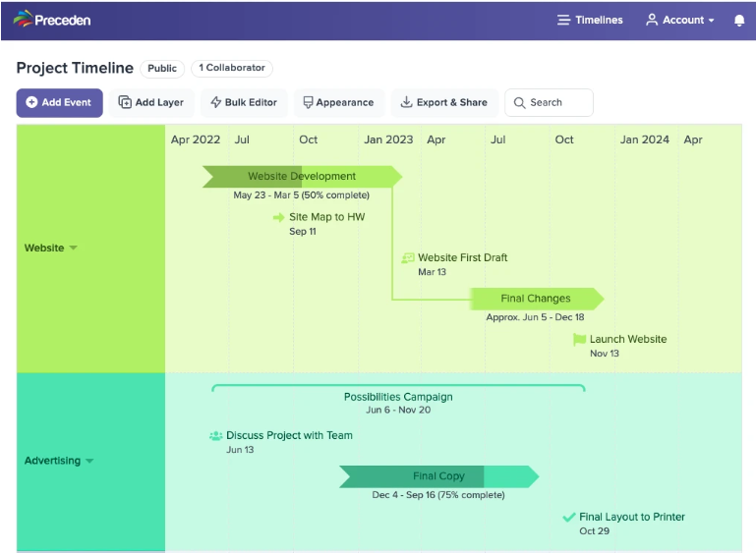Open the Timelines menu
756x553 pixels.
(x=590, y=20)
